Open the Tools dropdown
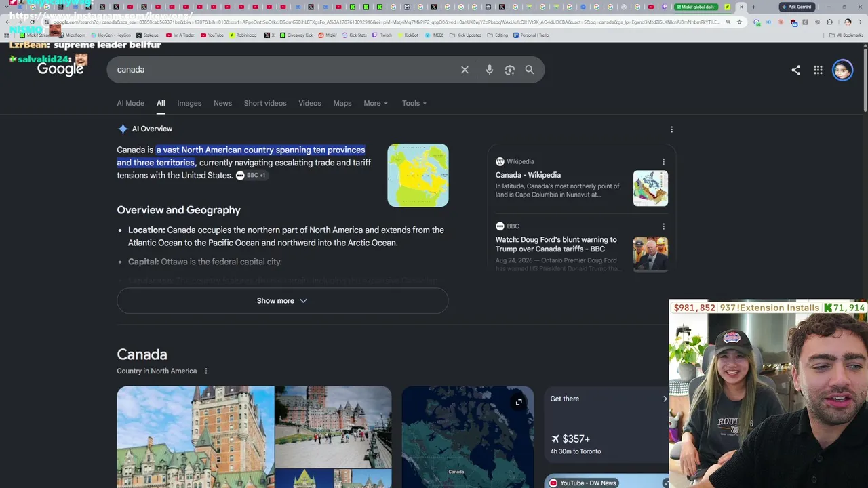This screenshot has height=488, width=868. tap(414, 104)
